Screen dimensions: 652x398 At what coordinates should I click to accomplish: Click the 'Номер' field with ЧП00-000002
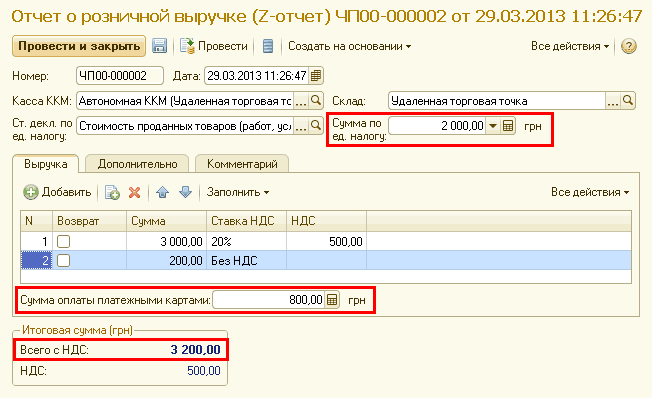(x=120, y=76)
